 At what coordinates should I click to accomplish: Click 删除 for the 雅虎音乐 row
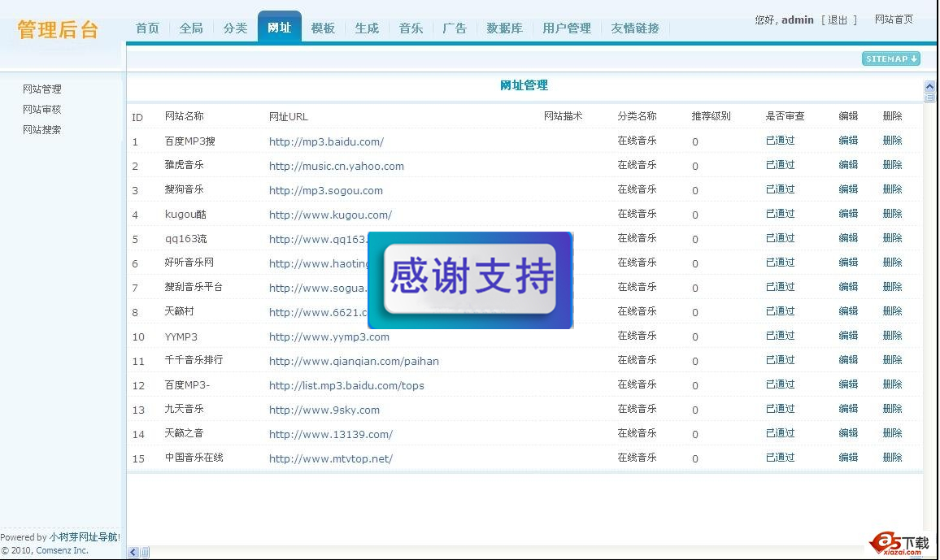tap(892, 165)
